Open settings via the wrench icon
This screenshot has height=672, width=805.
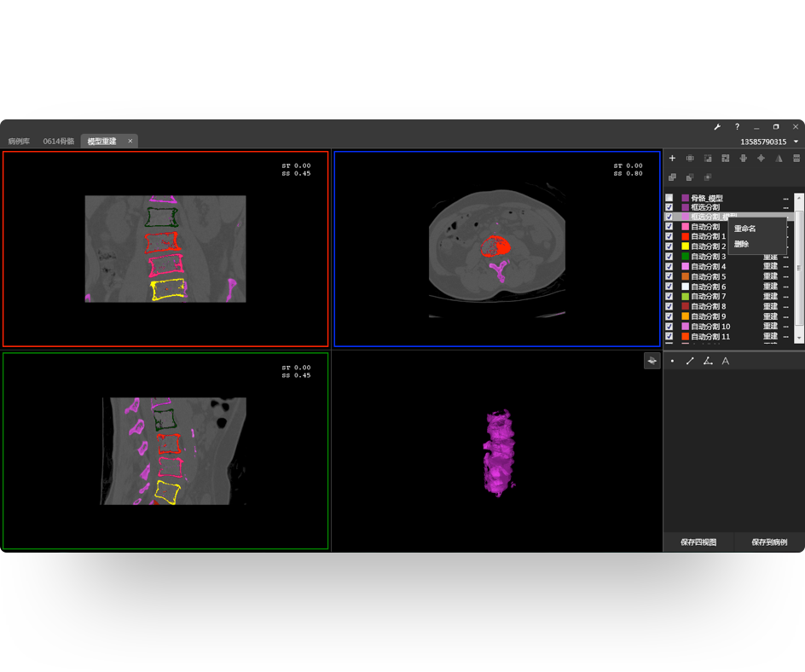(x=717, y=127)
